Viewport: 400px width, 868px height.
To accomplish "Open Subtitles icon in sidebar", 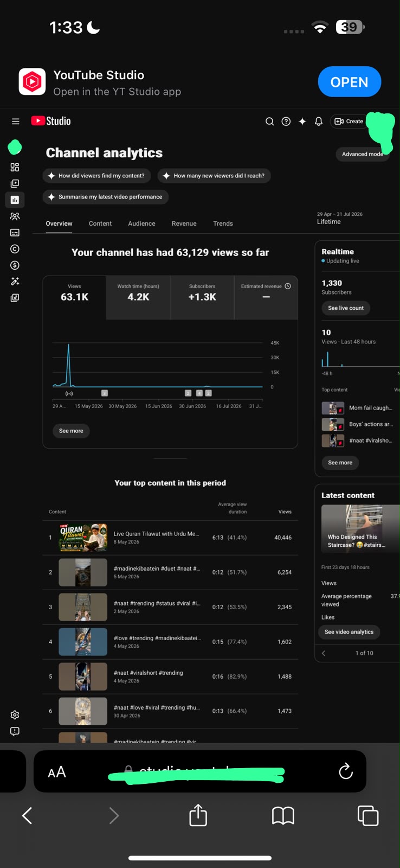I will (x=15, y=232).
